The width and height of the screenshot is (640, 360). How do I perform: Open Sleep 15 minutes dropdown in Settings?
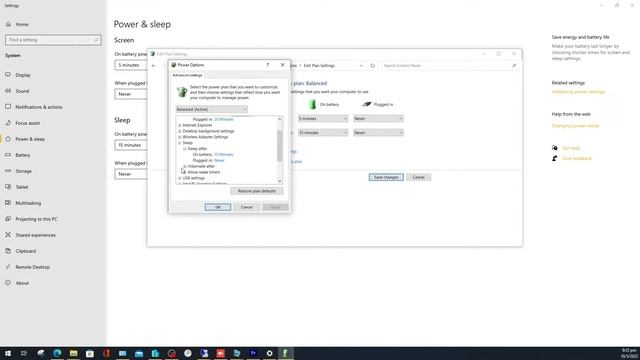pyautogui.click(x=131, y=145)
